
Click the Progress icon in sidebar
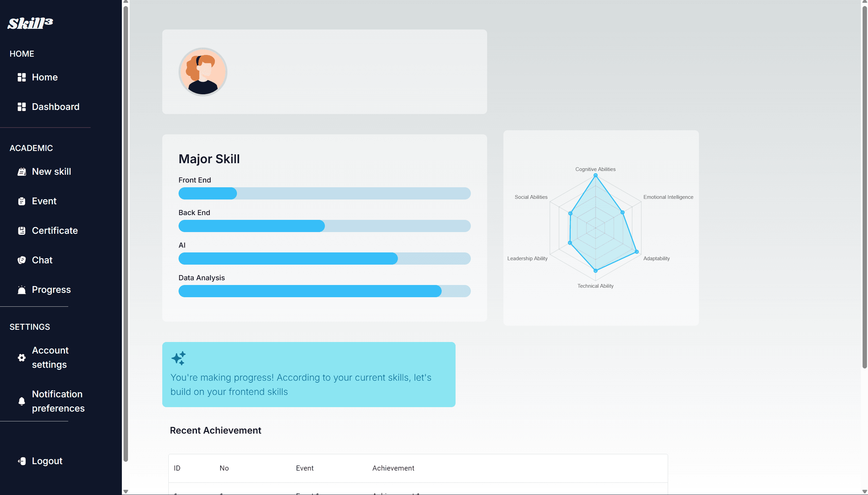(x=21, y=290)
